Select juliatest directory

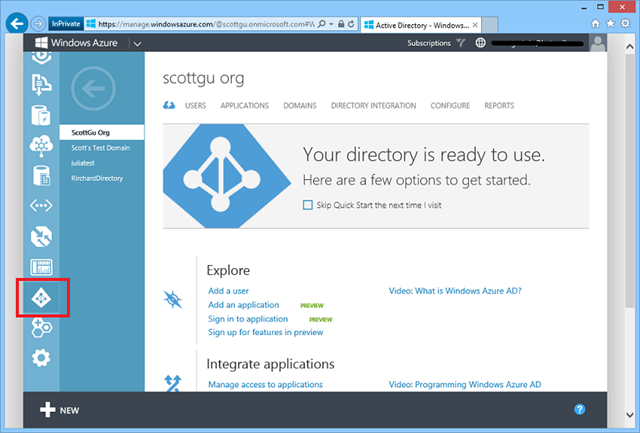[83, 163]
